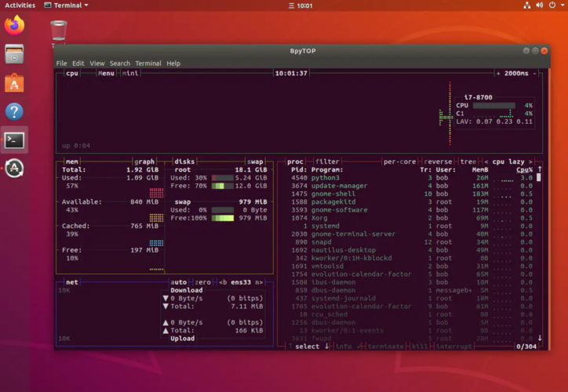Switch to next process sorting column

pos(530,162)
